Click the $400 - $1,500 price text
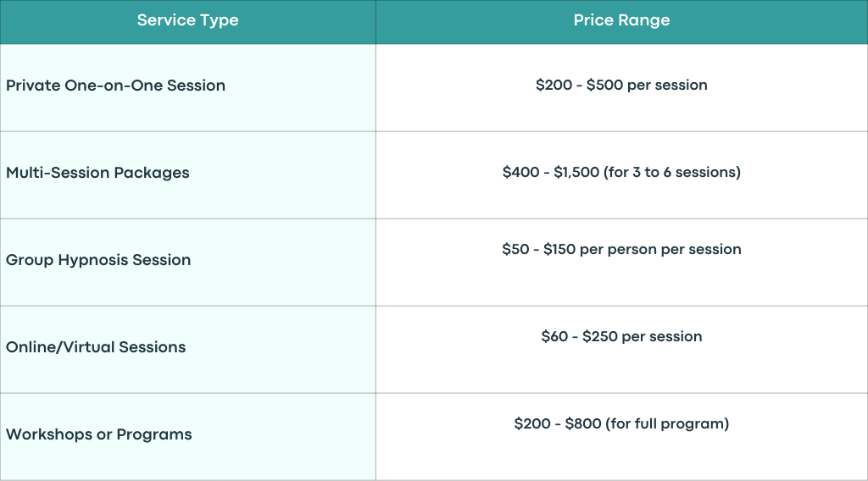Image resolution: width=868 pixels, height=481 pixels. point(551,173)
